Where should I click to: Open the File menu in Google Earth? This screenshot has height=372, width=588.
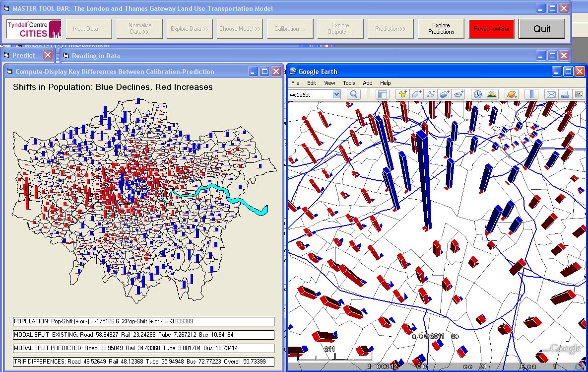click(295, 83)
